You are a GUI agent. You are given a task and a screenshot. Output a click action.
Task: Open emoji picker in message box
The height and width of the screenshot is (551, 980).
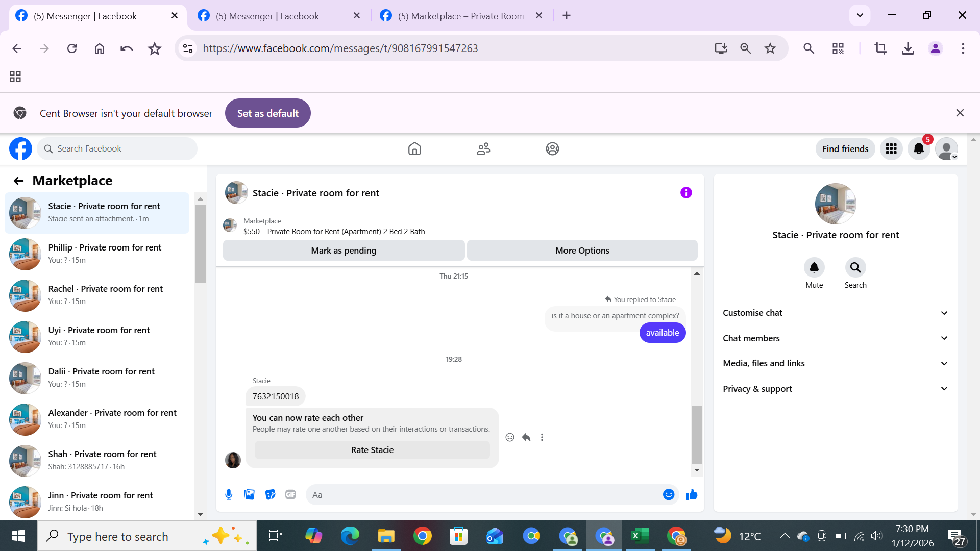(x=668, y=494)
